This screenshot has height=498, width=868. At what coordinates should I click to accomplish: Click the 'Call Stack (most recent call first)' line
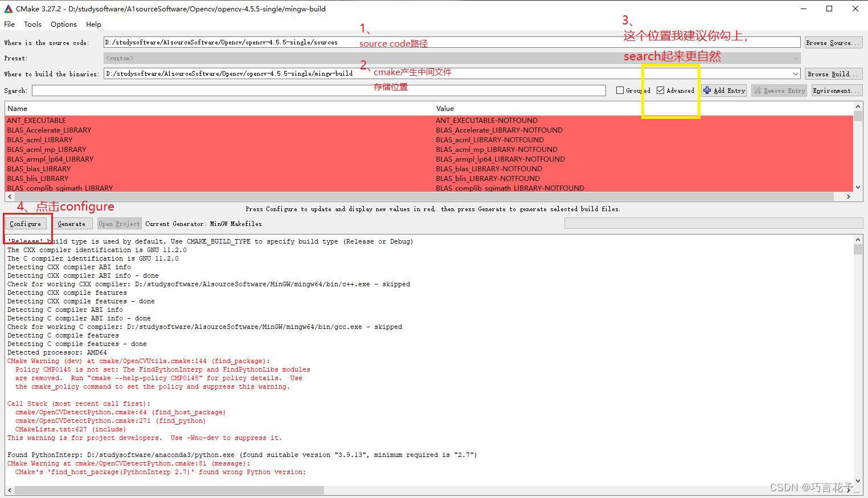click(x=79, y=404)
